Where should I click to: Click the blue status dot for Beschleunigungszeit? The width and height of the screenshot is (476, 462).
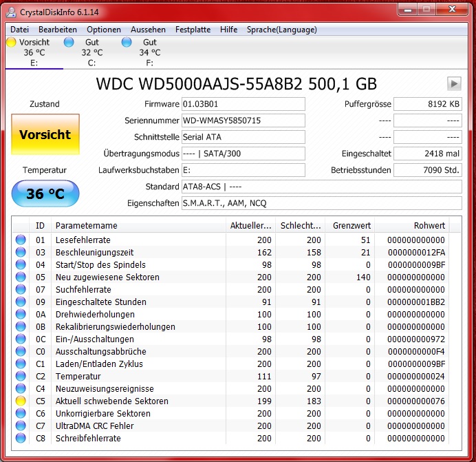[21, 252]
